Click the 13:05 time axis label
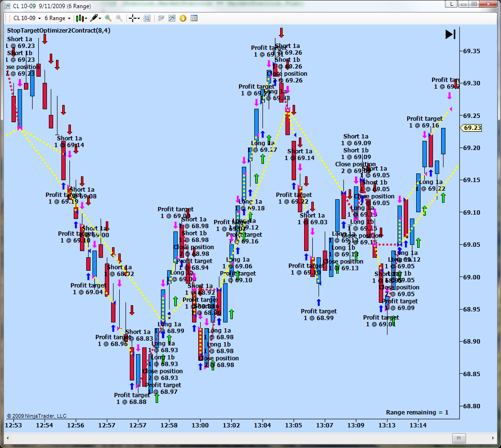 293,425
